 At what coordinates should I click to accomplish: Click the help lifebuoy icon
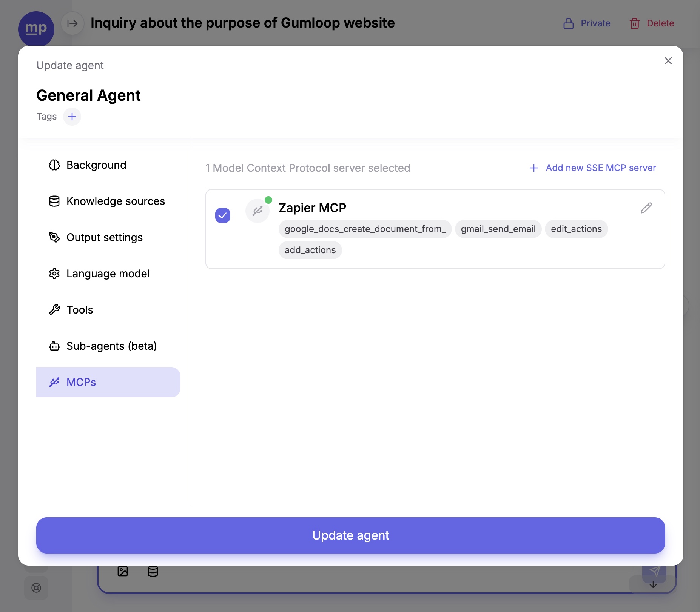click(36, 588)
